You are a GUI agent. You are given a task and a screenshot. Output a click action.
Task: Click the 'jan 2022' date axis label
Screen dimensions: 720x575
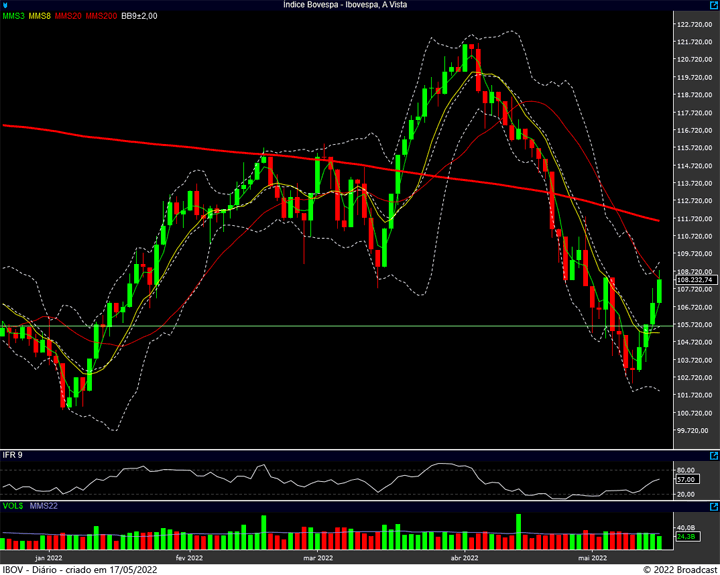(x=49, y=558)
